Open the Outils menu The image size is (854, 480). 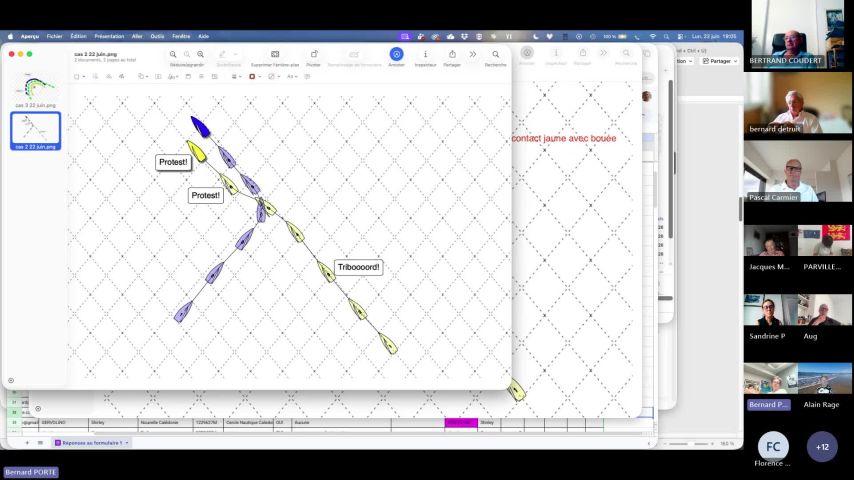157,37
